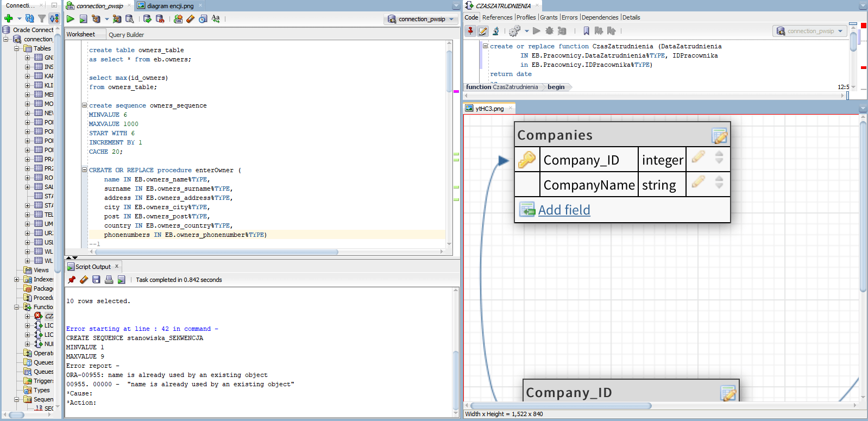Toggle the schema-tree view button in Connections toolbar
The height and width of the screenshot is (421, 868).
[x=54, y=18]
